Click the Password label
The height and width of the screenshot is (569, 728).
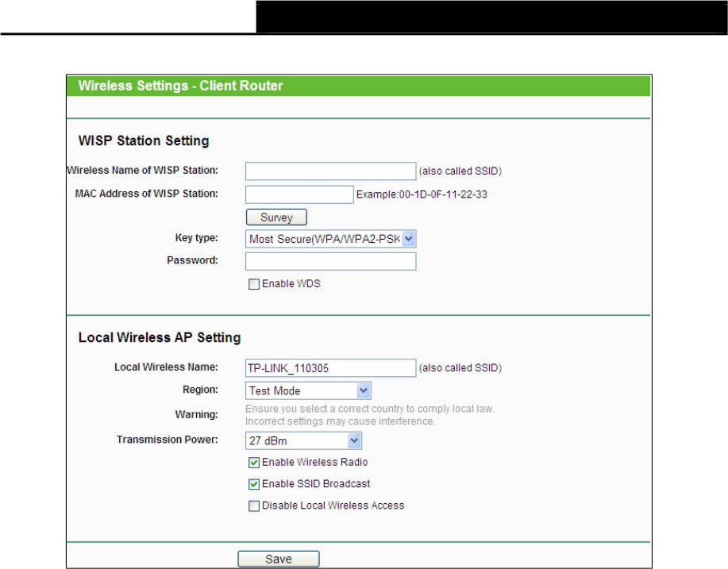192,260
